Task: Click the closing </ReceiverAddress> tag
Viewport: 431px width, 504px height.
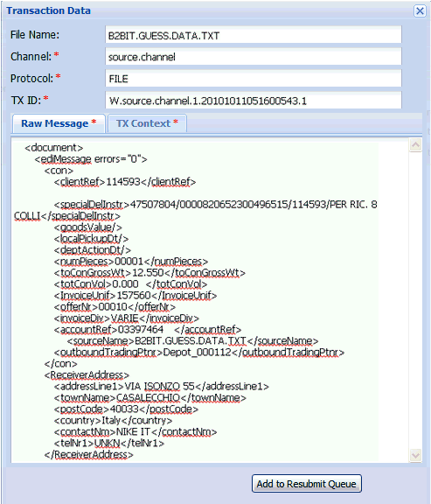Action: pos(88,454)
